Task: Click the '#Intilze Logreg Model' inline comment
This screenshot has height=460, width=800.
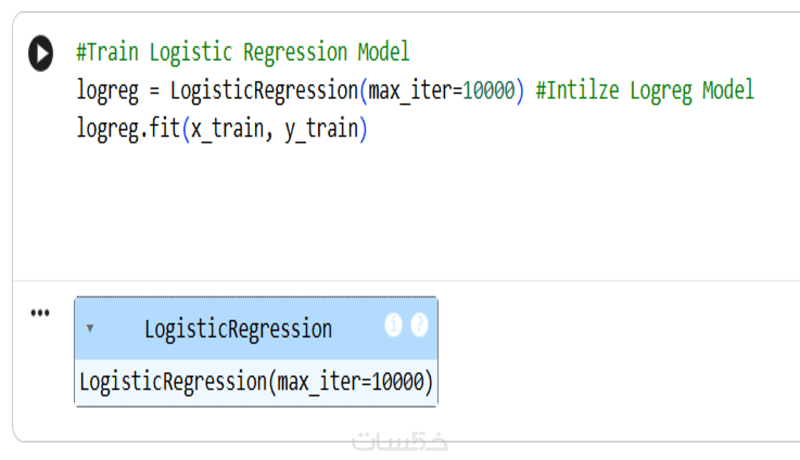Action: pyautogui.click(x=644, y=90)
